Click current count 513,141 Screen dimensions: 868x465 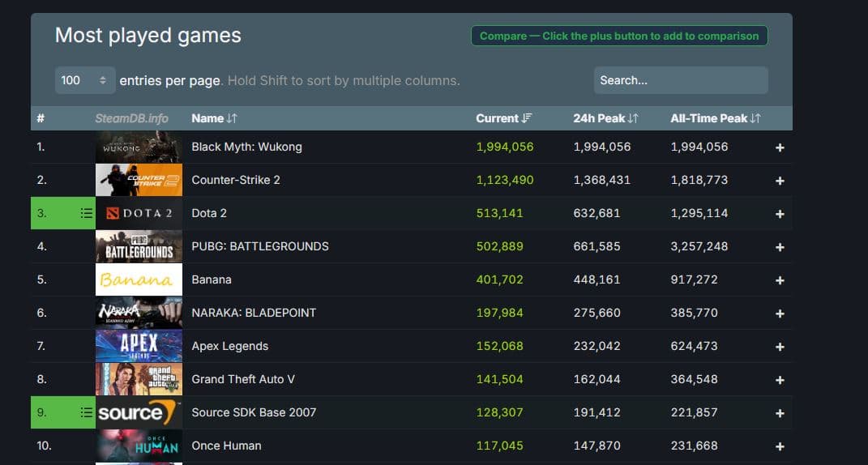tap(499, 213)
